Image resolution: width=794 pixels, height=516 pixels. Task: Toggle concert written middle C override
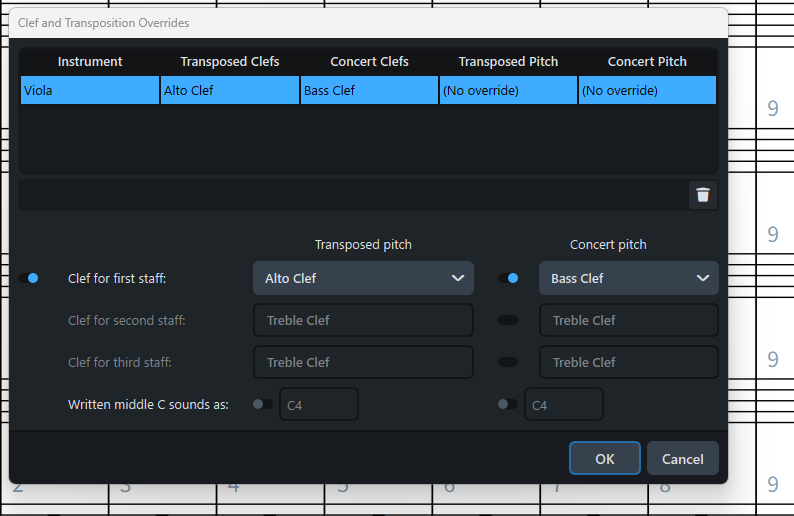pyautogui.click(x=508, y=404)
